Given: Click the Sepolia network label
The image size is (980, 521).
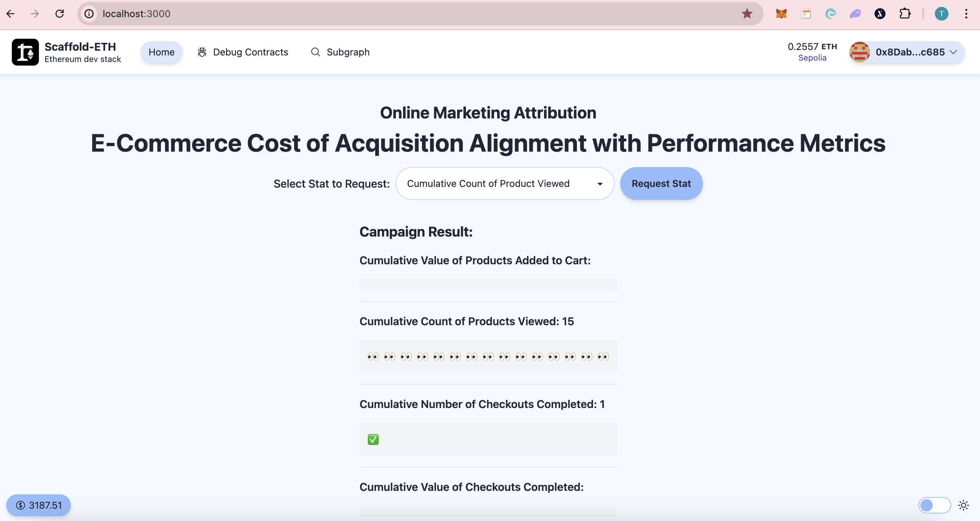Looking at the screenshot, I should click(812, 58).
